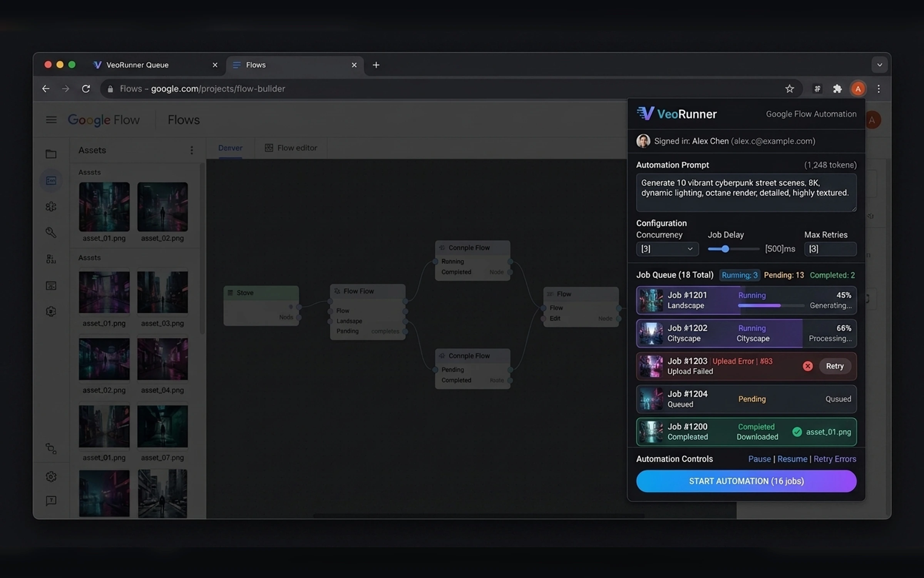Open the node connections icon in sidebar

click(x=51, y=449)
